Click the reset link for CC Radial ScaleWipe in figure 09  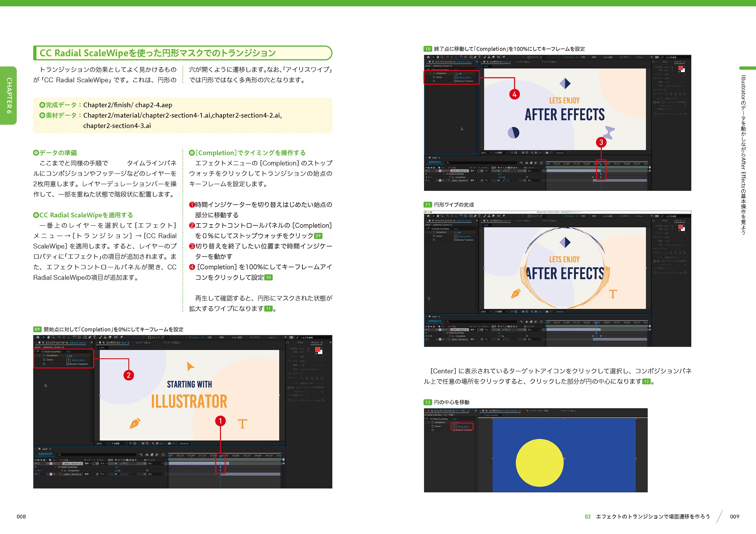(69, 351)
